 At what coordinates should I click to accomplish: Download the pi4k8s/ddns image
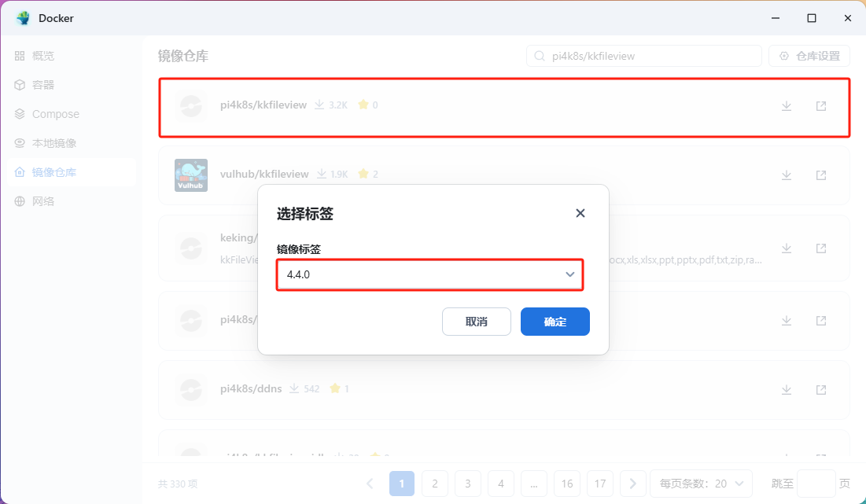coord(787,390)
